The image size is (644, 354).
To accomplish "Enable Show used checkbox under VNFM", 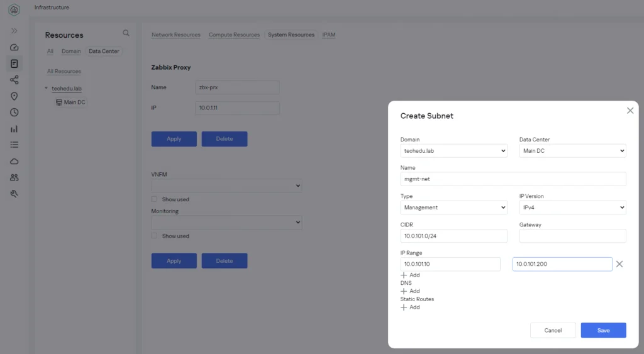I will [155, 199].
